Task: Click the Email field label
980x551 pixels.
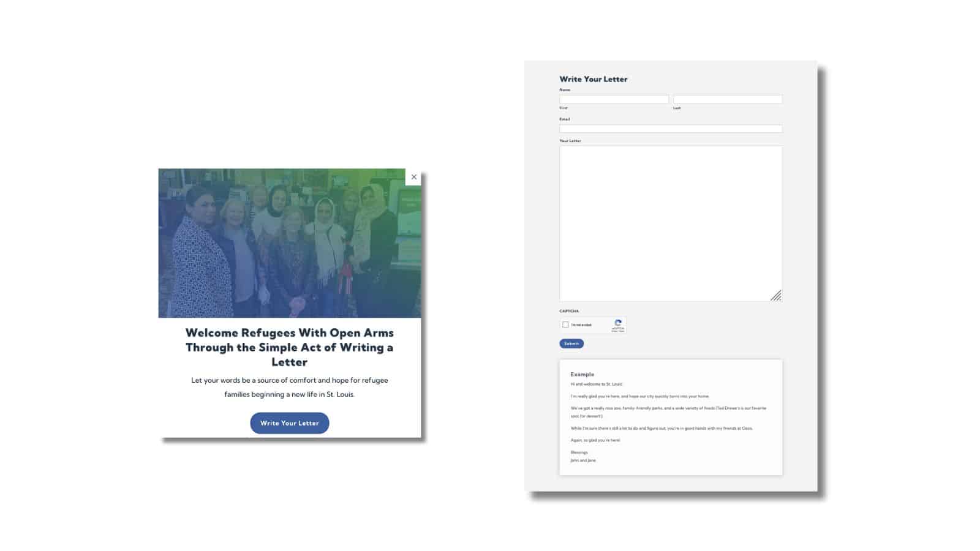Action: click(564, 119)
